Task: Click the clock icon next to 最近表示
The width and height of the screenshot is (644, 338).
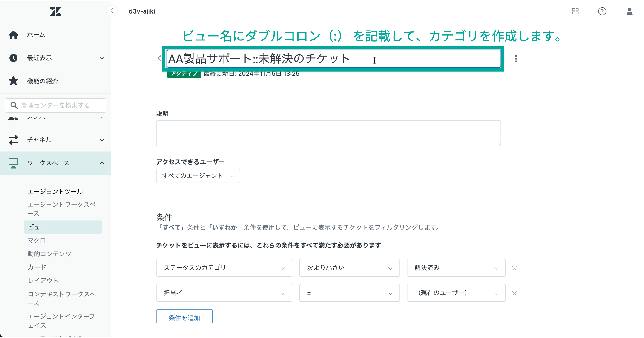Action: point(14,58)
